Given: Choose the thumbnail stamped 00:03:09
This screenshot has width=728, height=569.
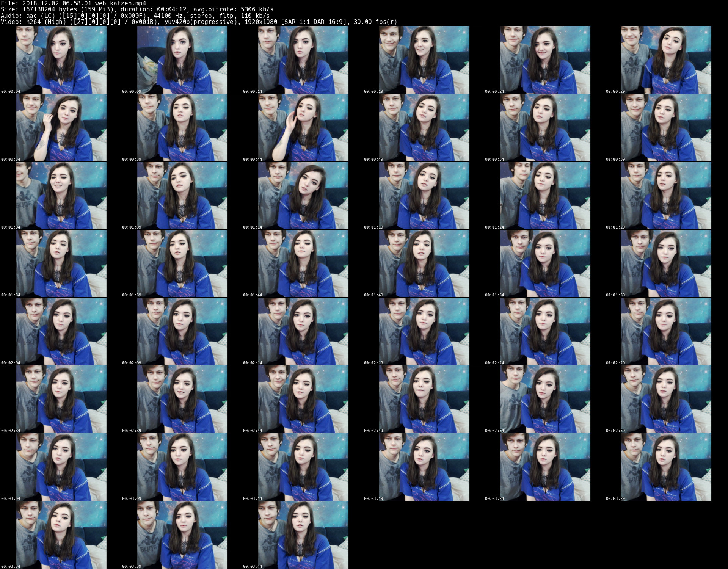Looking at the screenshot, I should 182,467.
